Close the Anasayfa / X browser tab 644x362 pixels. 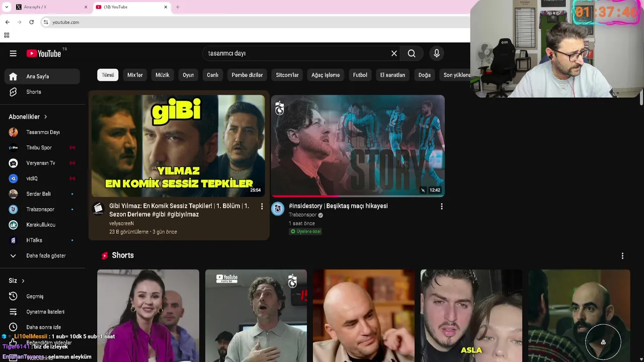pyautogui.click(x=86, y=7)
